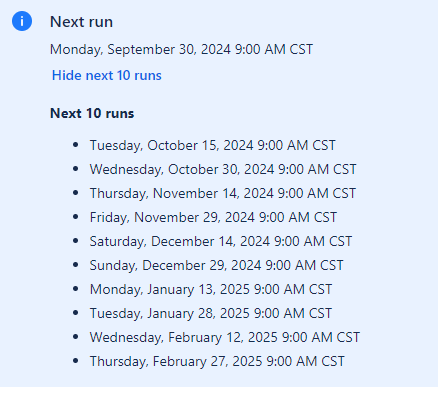Image resolution: width=438 pixels, height=399 pixels.
Task: Select the Next run heading text
Action: coord(81,22)
